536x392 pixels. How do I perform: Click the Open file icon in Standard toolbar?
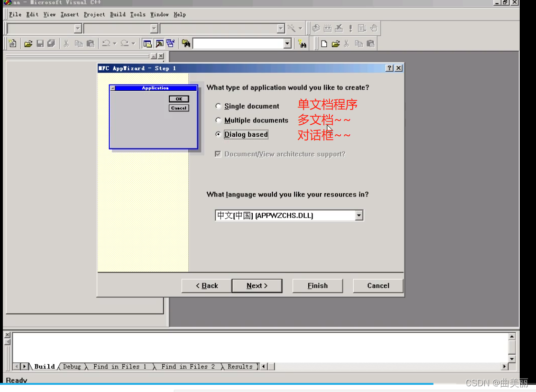[x=28, y=44]
